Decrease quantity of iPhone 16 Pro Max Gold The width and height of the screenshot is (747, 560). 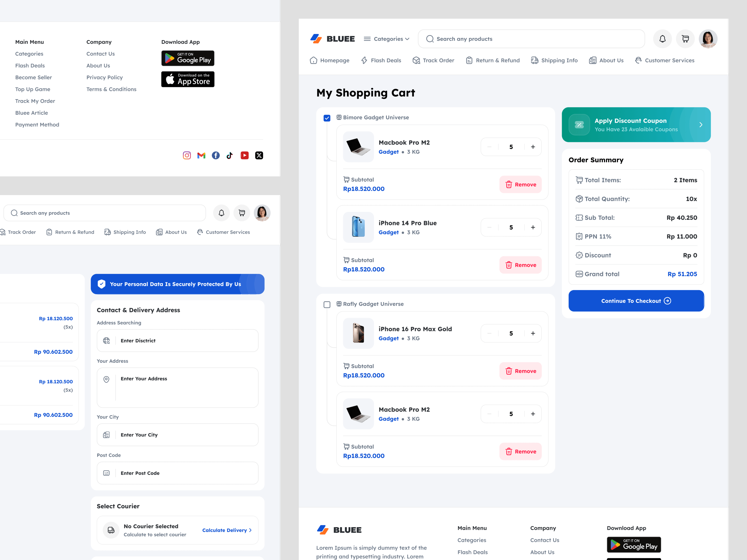pyautogui.click(x=489, y=333)
